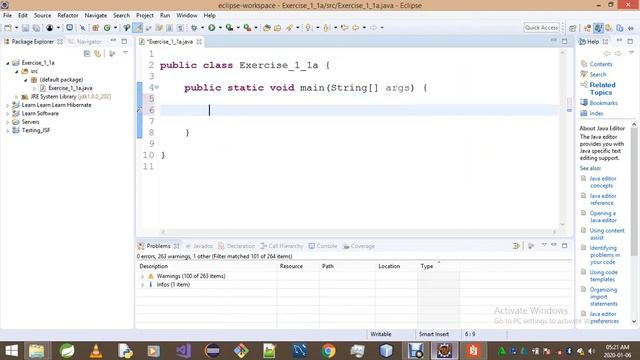
Task: Collapse the src folder node
Action: coord(16,71)
